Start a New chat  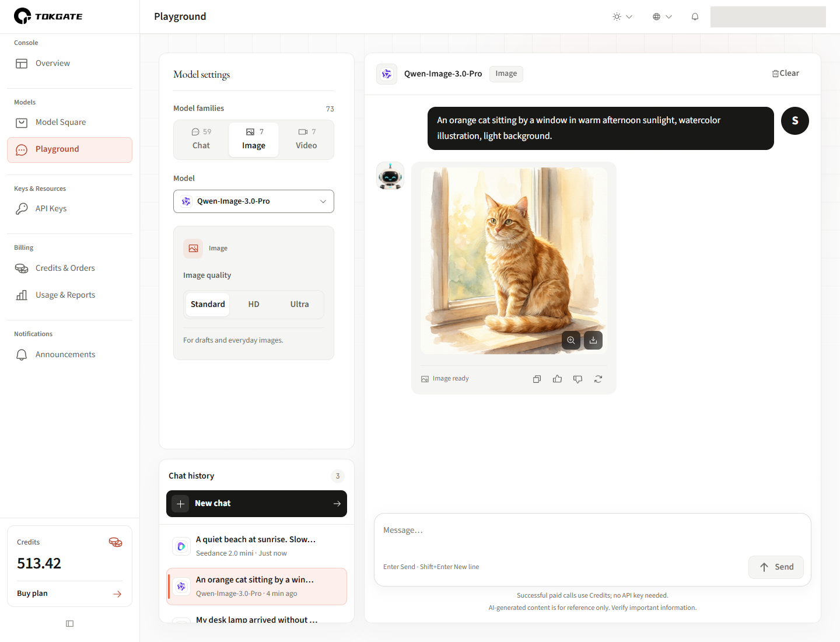pyautogui.click(x=257, y=504)
